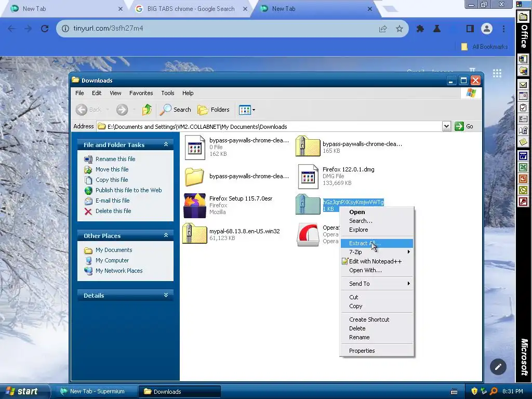Expand the Details panel
Image resolution: width=532 pixels, height=399 pixels.
(x=166, y=295)
